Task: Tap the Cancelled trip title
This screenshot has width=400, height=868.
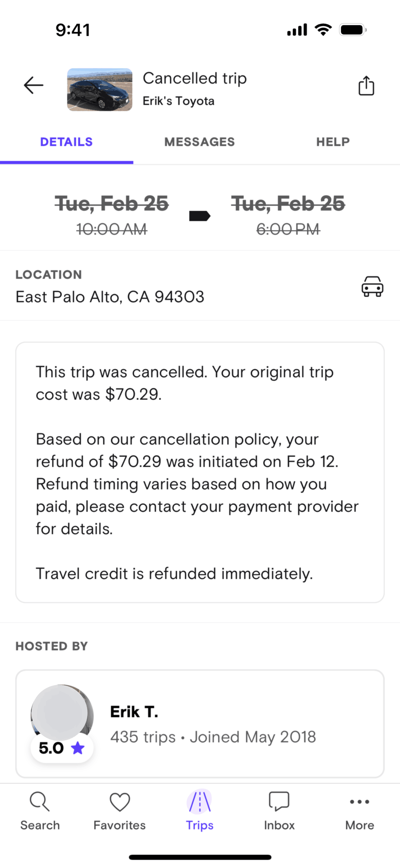Action: [194, 78]
